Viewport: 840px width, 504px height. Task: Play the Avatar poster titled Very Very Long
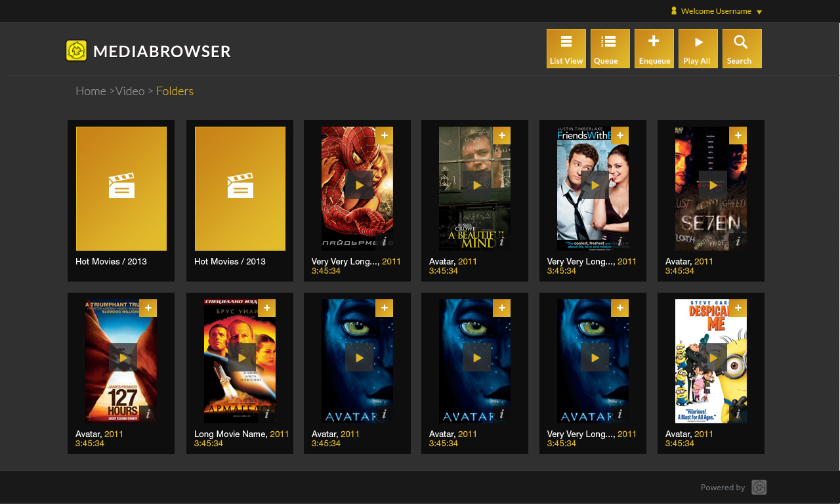coord(595,358)
